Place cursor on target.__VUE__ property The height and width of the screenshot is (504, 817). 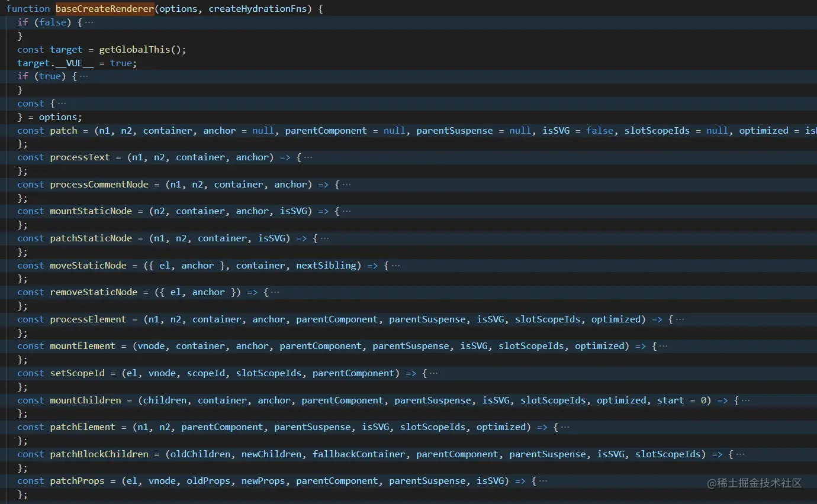(x=56, y=63)
